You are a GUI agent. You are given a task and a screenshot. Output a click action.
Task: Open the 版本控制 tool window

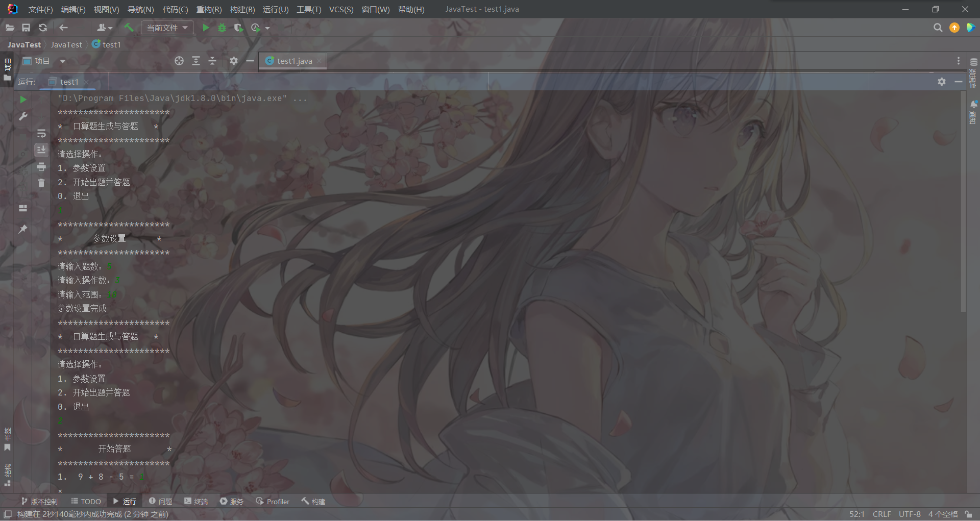point(39,502)
